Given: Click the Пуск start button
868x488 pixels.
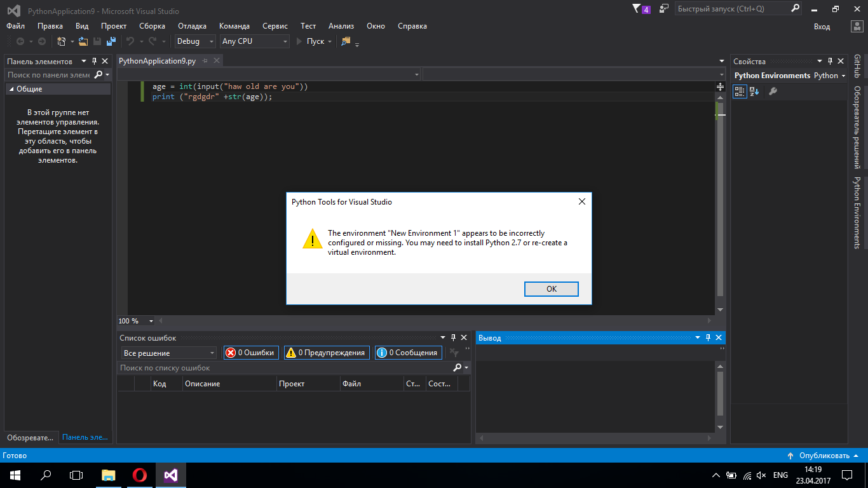Looking at the screenshot, I should pyautogui.click(x=311, y=41).
